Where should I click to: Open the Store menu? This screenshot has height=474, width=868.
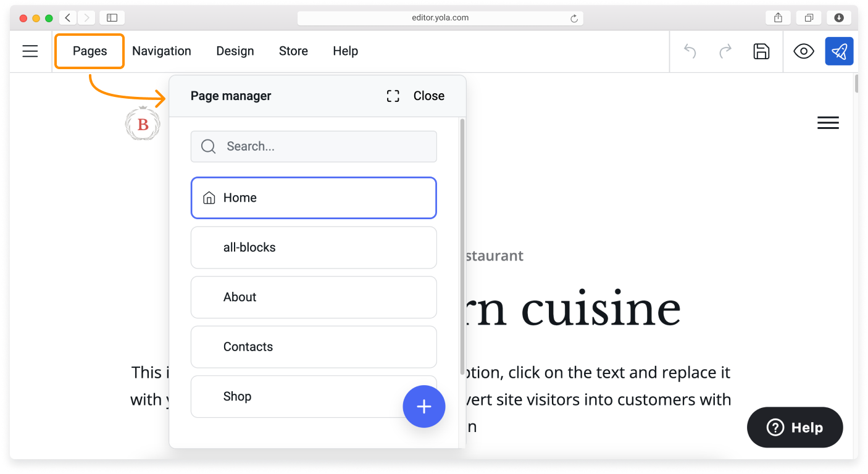(x=293, y=51)
